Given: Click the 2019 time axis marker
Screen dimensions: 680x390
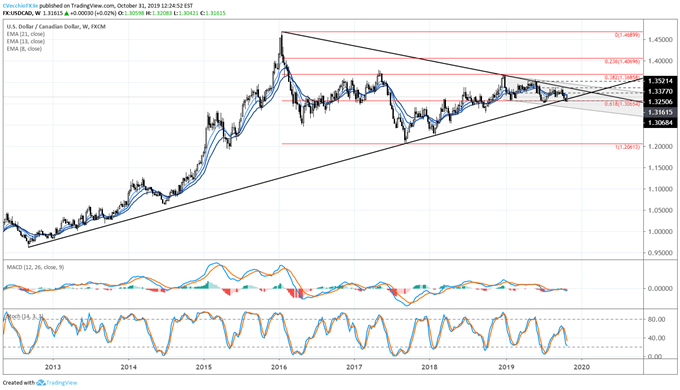Looking at the screenshot, I should pyautogui.click(x=506, y=367).
